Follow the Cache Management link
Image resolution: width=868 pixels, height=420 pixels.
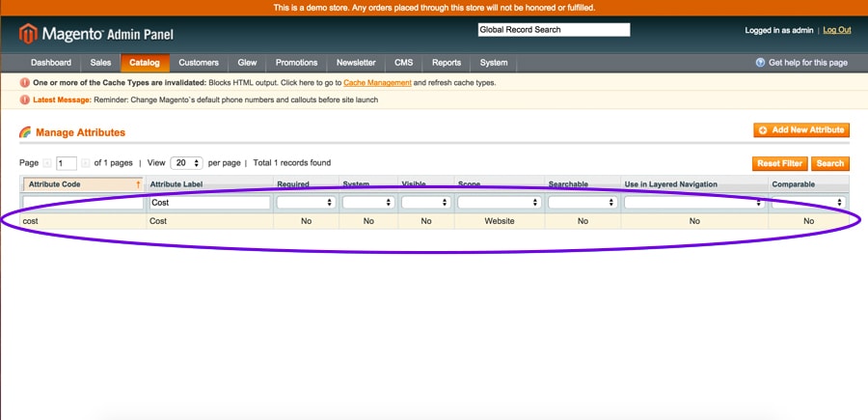click(x=377, y=83)
